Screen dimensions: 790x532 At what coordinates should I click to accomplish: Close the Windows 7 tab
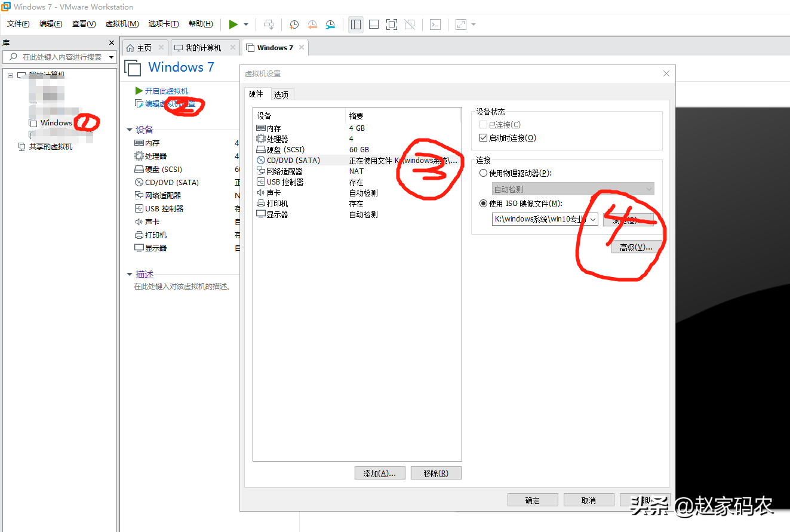pos(302,48)
